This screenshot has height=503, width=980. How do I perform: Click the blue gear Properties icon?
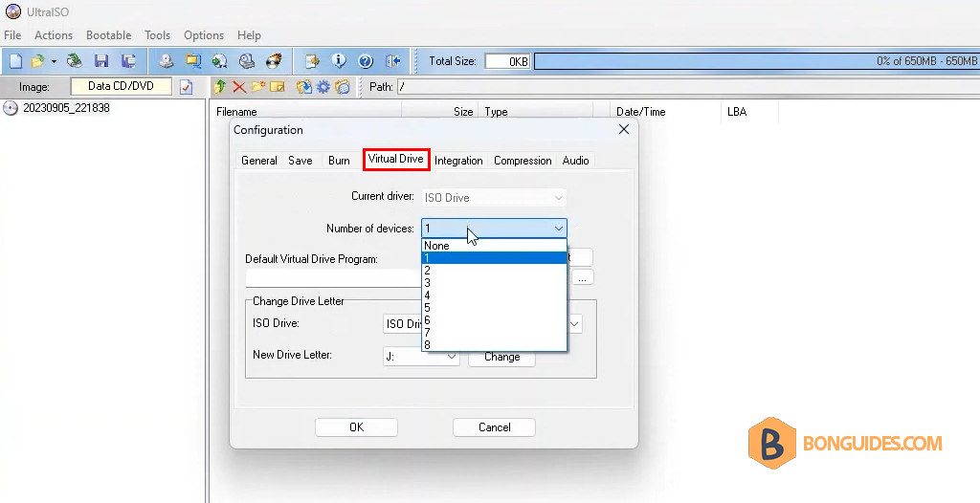[x=323, y=87]
